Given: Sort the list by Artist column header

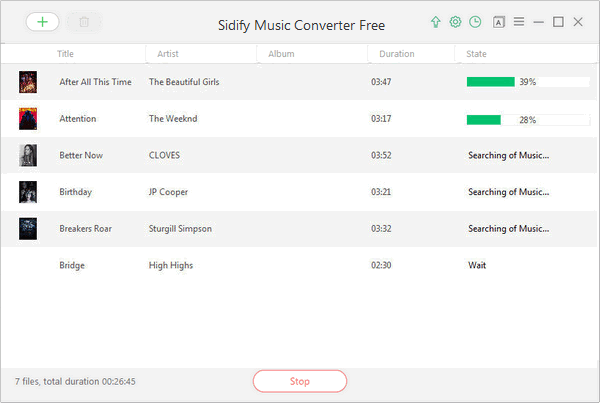Looking at the screenshot, I should point(168,54).
